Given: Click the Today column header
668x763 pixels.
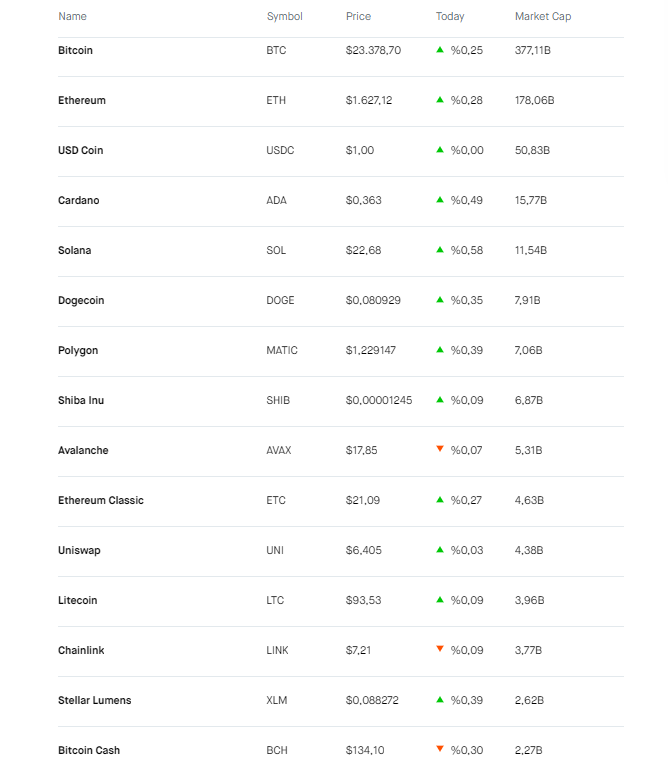Looking at the screenshot, I should [450, 17].
